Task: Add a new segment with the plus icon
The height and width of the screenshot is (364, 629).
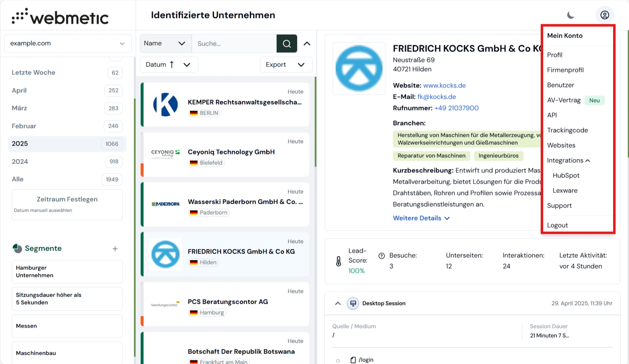Action: 115,249
